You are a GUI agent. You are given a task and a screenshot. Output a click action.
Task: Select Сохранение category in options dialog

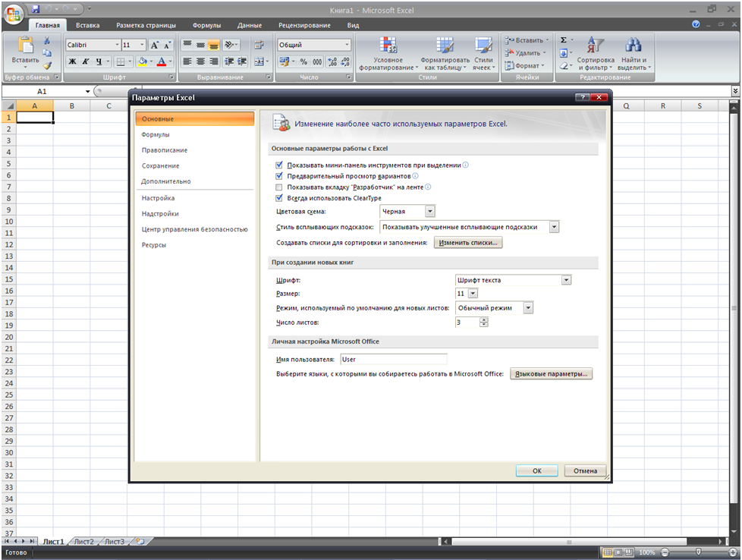coord(194,165)
